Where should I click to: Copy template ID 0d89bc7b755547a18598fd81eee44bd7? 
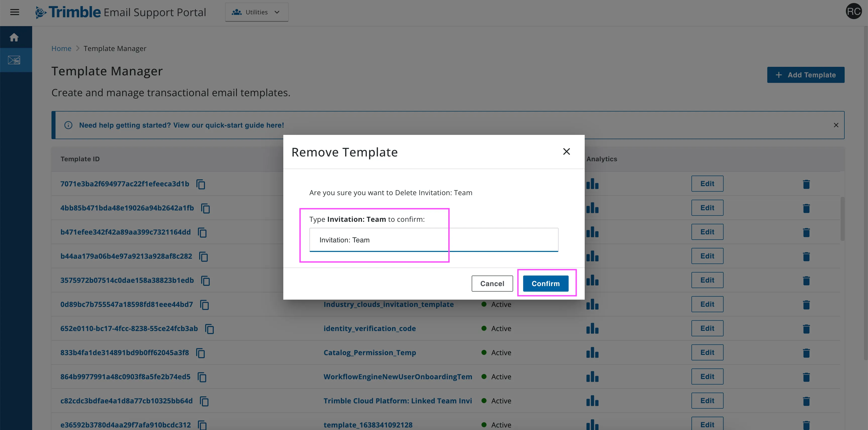(x=204, y=305)
